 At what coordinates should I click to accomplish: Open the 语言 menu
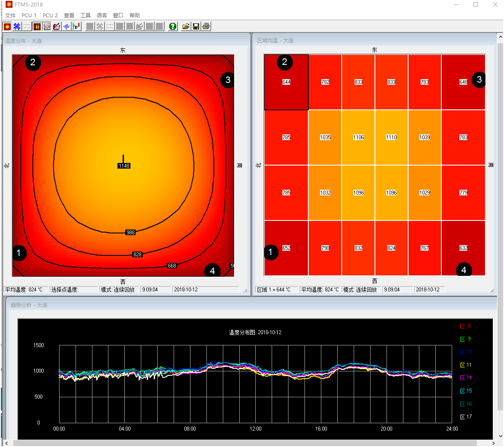[x=102, y=16]
